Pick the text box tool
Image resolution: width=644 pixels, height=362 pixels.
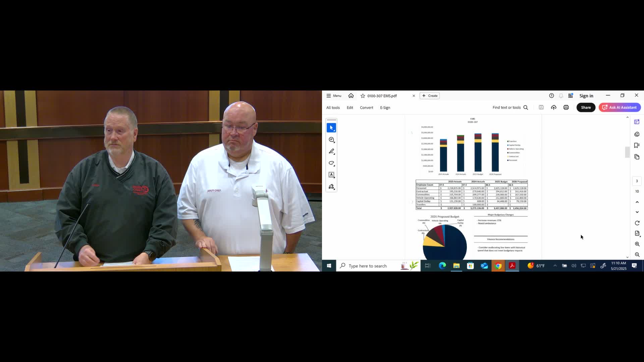331,175
